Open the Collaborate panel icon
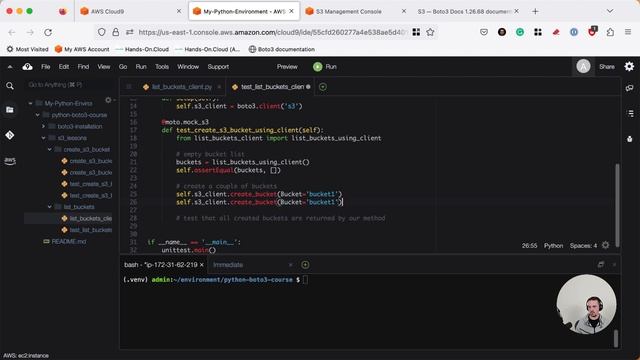 click(629, 88)
